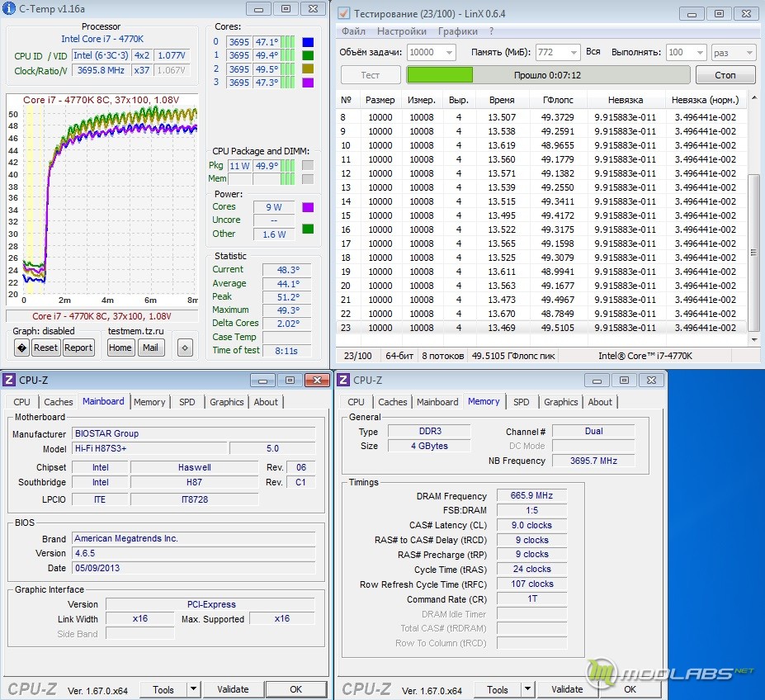This screenshot has height=700, width=765.
Task: Click the green color swatch for core 1
Action: click(308, 55)
